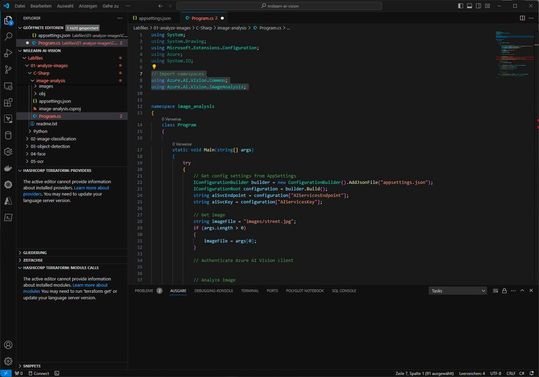Maximize the bottom panel size
This screenshot has height=377, width=539.
point(522,291)
